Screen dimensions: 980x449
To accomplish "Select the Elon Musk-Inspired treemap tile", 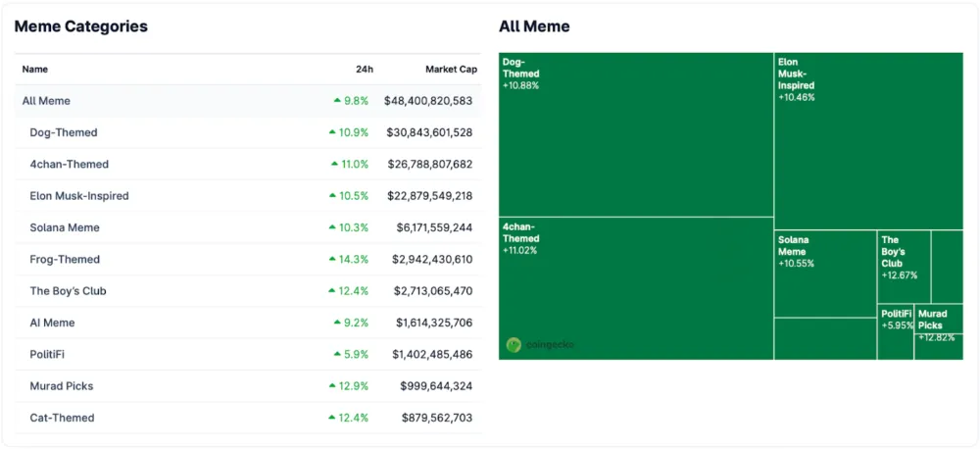I will (868, 141).
